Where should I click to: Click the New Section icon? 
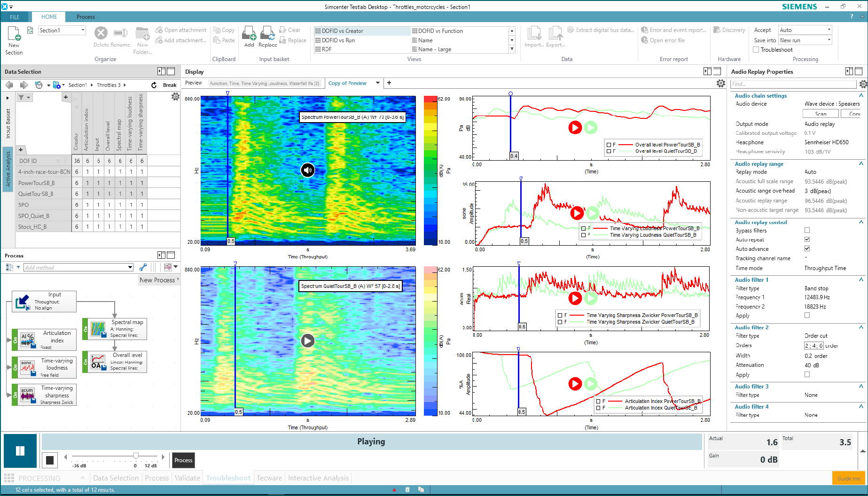[x=14, y=34]
